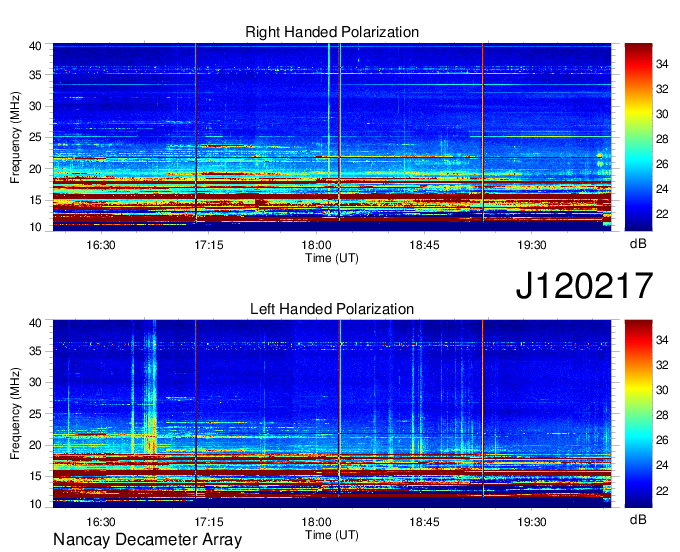Click 28 dB value on Right Handed color scale
The height and width of the screenshot is (552, 680).
[x=662, y=139]
